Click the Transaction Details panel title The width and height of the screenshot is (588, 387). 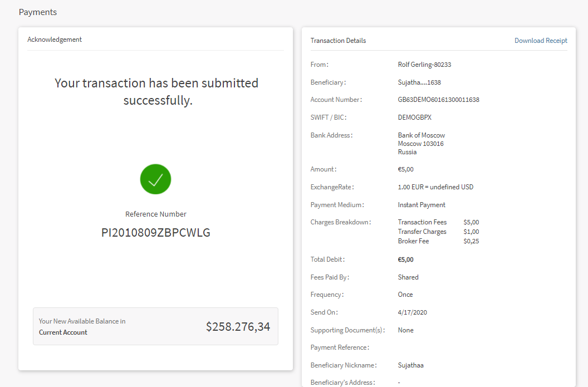[338, 41]
